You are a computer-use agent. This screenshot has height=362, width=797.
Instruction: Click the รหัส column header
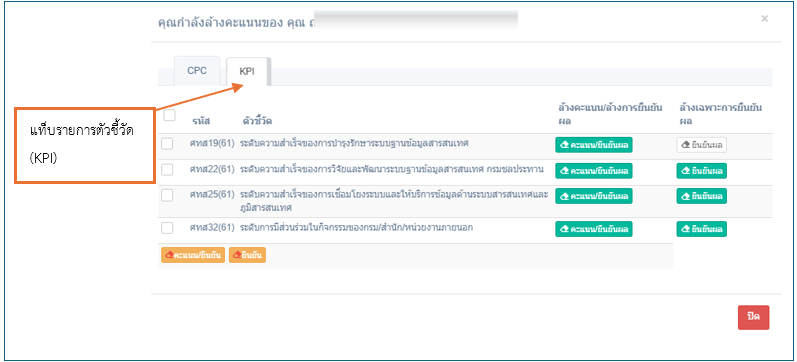pos(201,122)
